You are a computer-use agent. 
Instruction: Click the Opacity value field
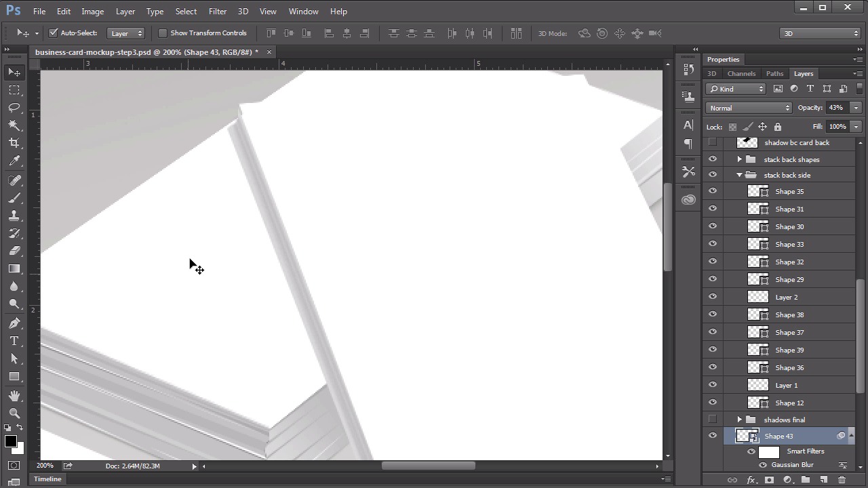click(x=835, y=108)
